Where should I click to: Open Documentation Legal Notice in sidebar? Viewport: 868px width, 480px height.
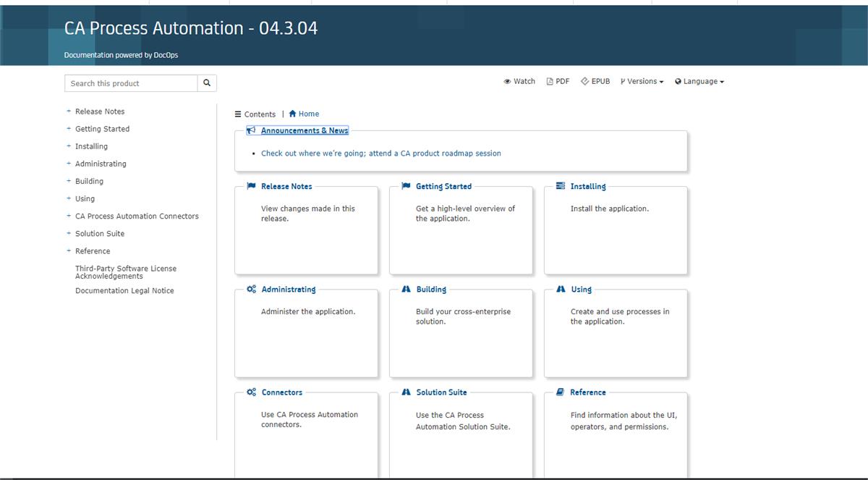point(124,291)
